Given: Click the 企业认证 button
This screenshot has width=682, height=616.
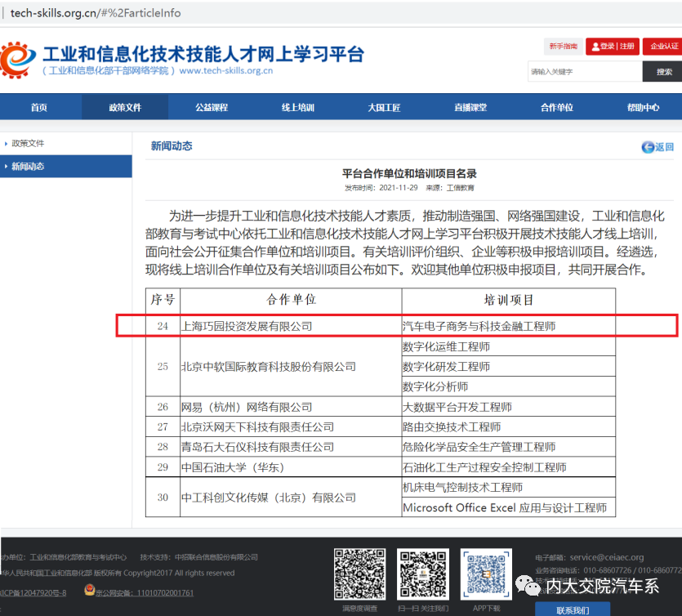Looking at the screenshot, I should click(x=663, y=46).
